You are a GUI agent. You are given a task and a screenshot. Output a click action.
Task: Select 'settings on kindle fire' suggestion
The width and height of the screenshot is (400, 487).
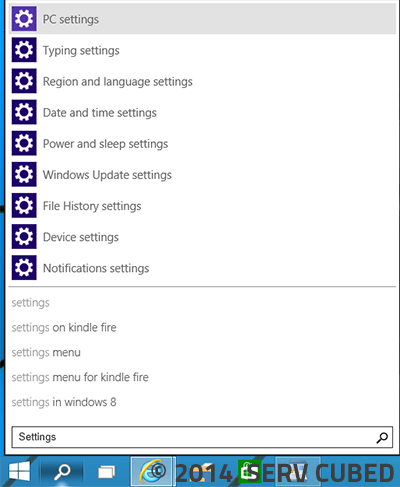[64, 328]
